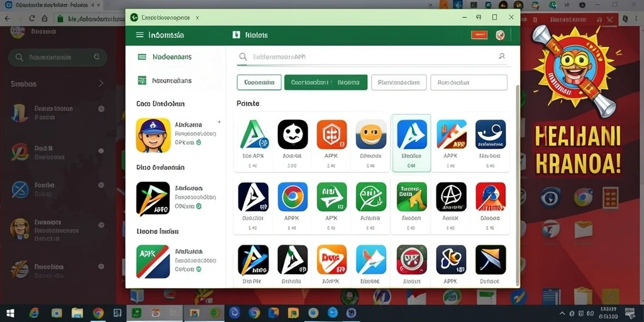Image resolution: width=644 pixels, height=322 pixels.
Task: Expand 'Smehes' chevron in background browser panel
Action: point(101,84)
